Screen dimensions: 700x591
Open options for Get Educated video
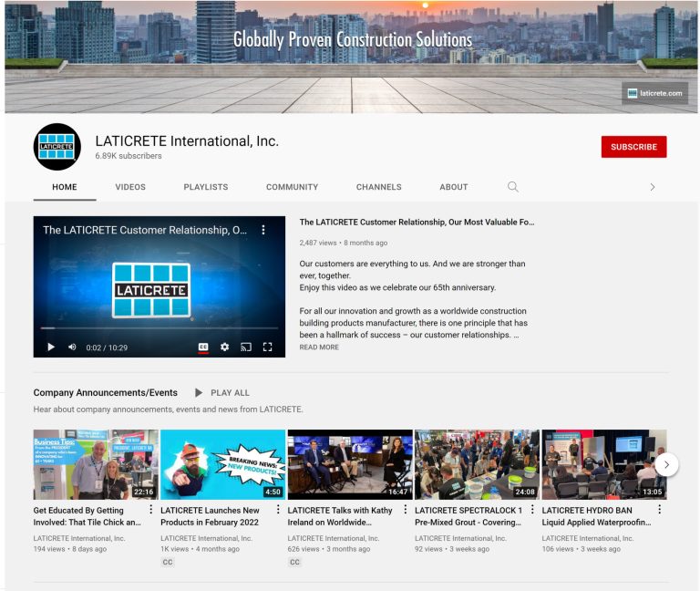151,509
